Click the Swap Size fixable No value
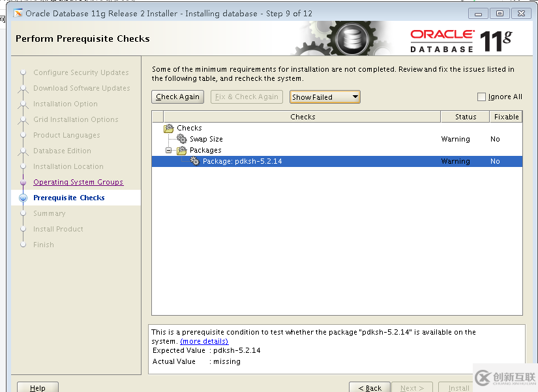Viewport: 538px width, 392px height. [x=495, y=139]
